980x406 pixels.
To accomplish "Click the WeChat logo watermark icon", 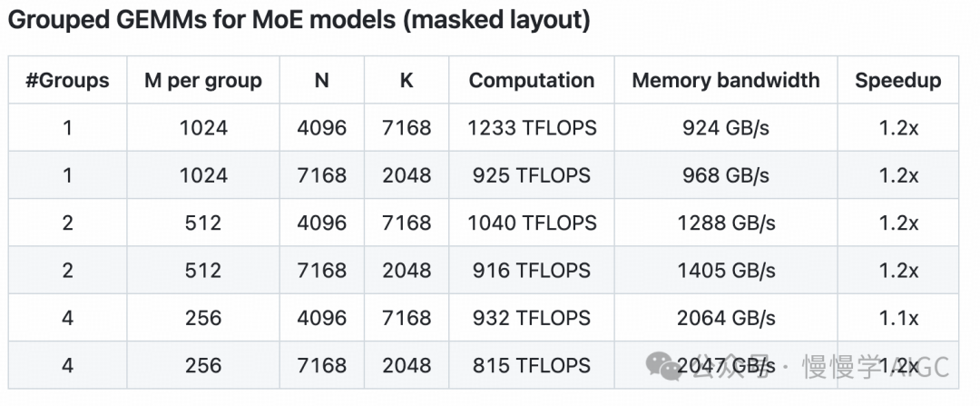I will (663, 365).
